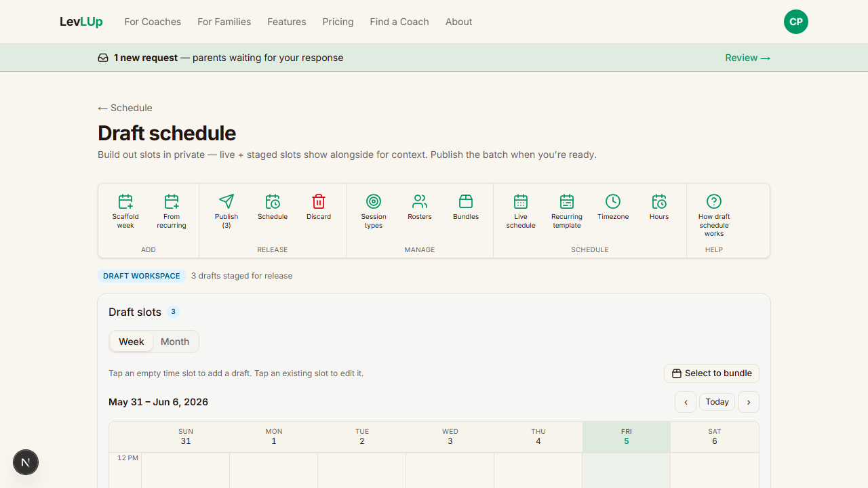View the Live schedule

click(x=521, y=211)
